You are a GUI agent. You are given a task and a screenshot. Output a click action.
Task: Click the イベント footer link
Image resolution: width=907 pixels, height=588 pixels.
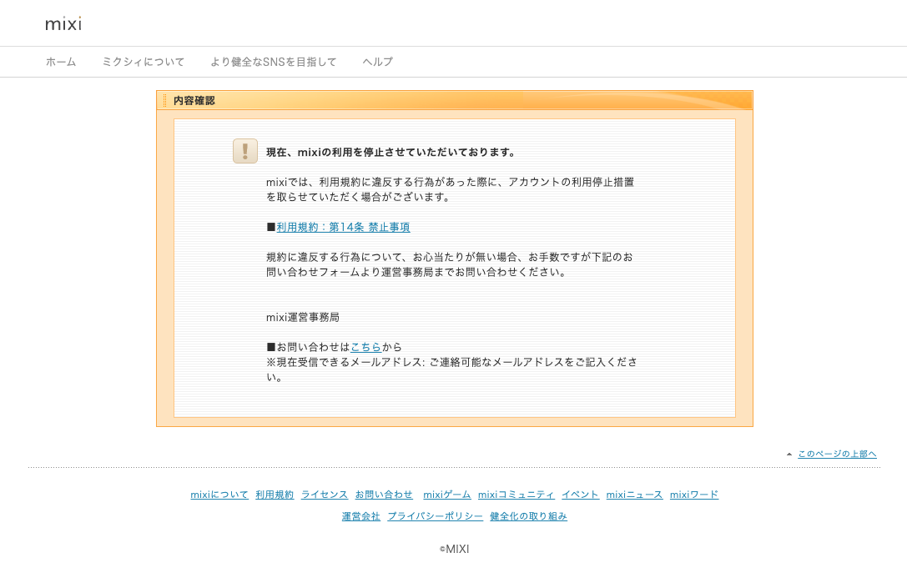pos(580,495)
